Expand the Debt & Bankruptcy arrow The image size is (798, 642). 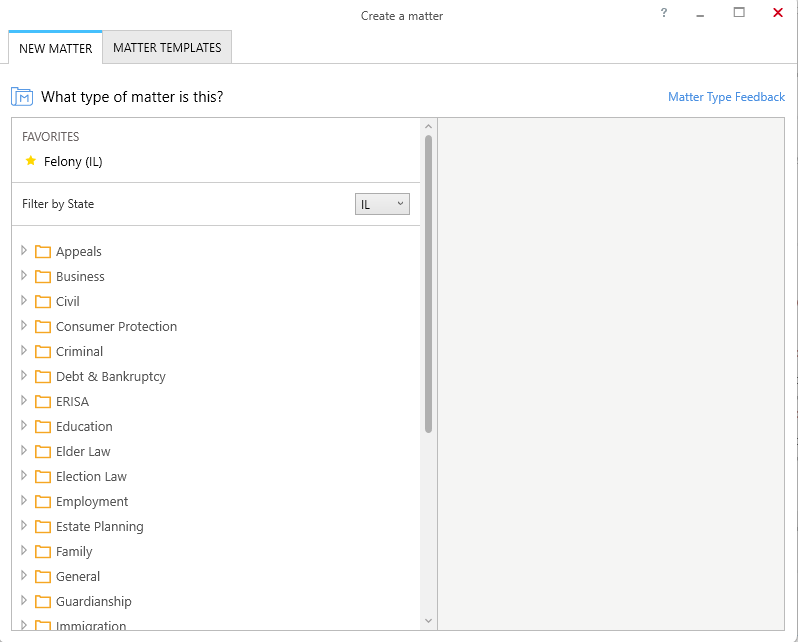tap(23, 375)
